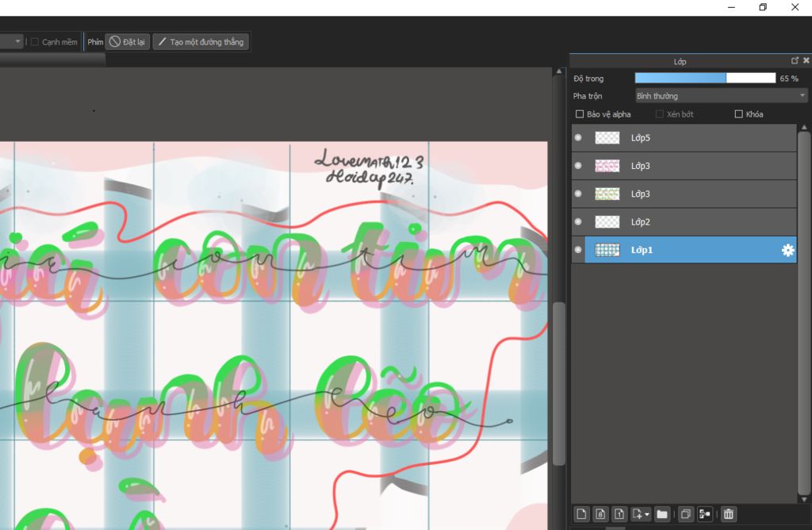The height and width of the screenshot is (530, 812).
Task: Click the Đặt lại reset button
Action: point(127,42)
